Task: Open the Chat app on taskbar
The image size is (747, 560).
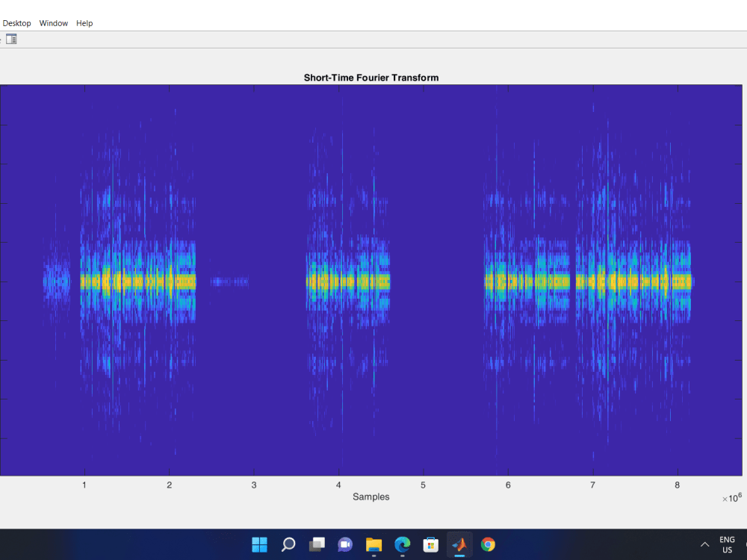Action: coord(345,544)
